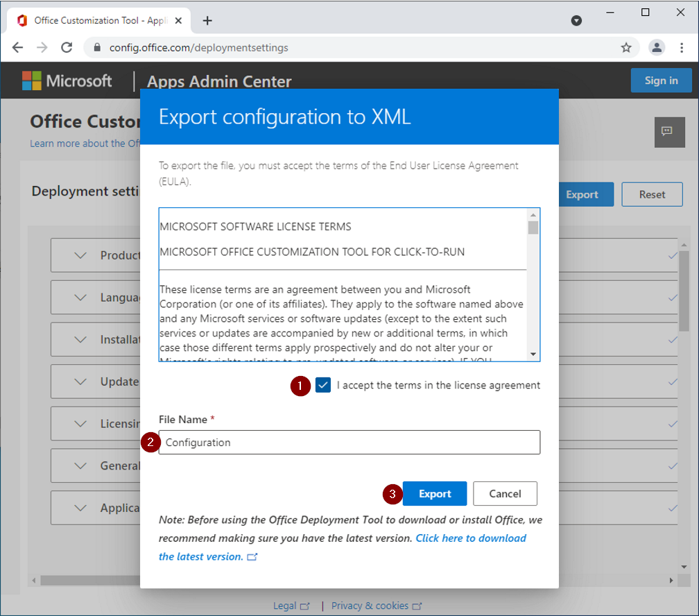Click the EULA scrollbar thumb
699x616 pixels.
click(533, 228)
